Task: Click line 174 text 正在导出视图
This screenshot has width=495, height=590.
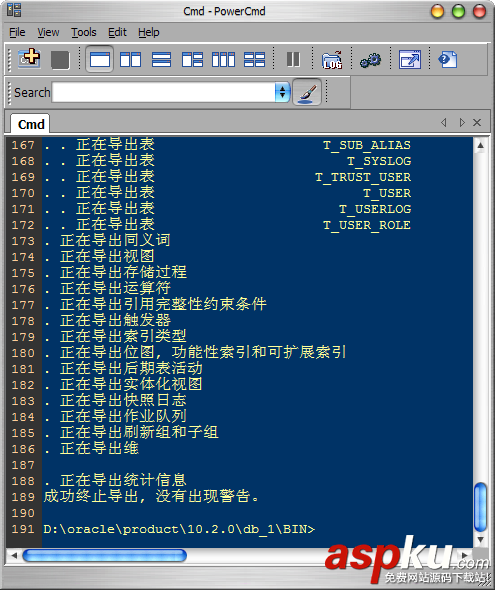Action: click(x=107, y=257)
